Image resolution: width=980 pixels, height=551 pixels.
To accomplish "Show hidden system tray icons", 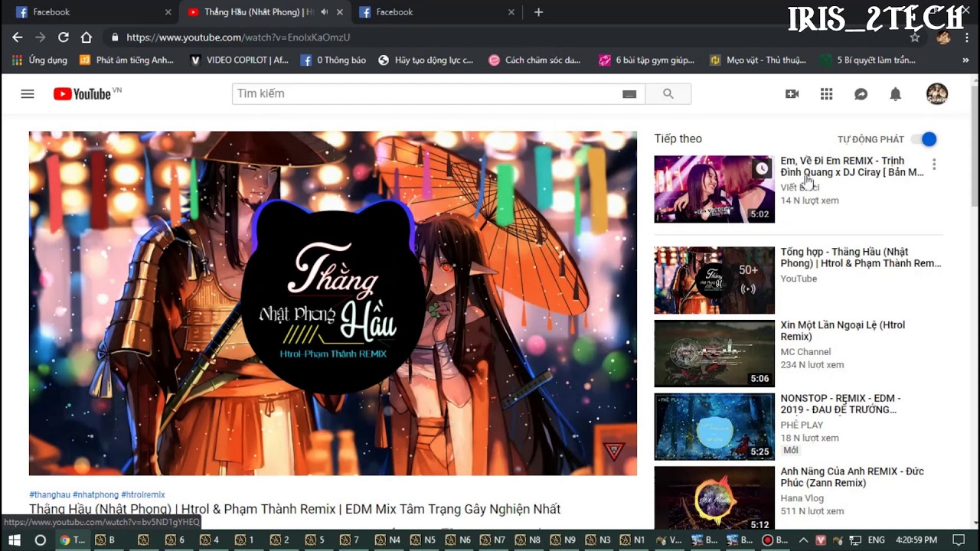I will [803, 540].
